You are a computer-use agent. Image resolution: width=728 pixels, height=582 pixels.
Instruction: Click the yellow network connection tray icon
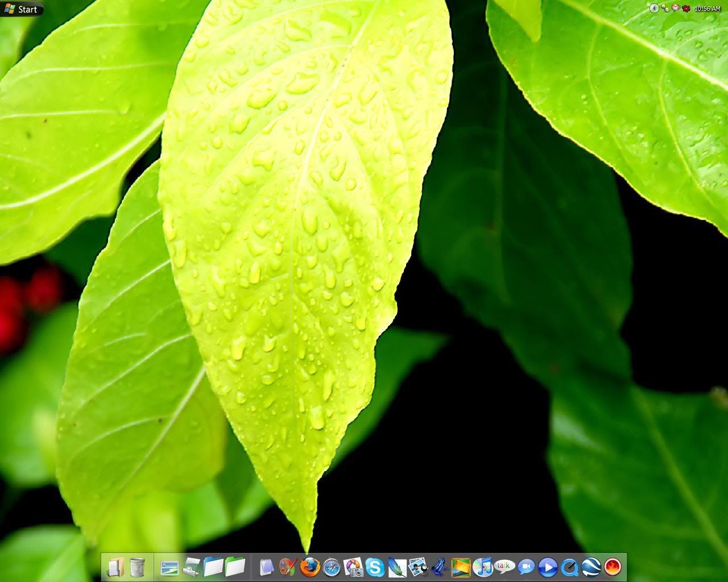click(665, 8)
